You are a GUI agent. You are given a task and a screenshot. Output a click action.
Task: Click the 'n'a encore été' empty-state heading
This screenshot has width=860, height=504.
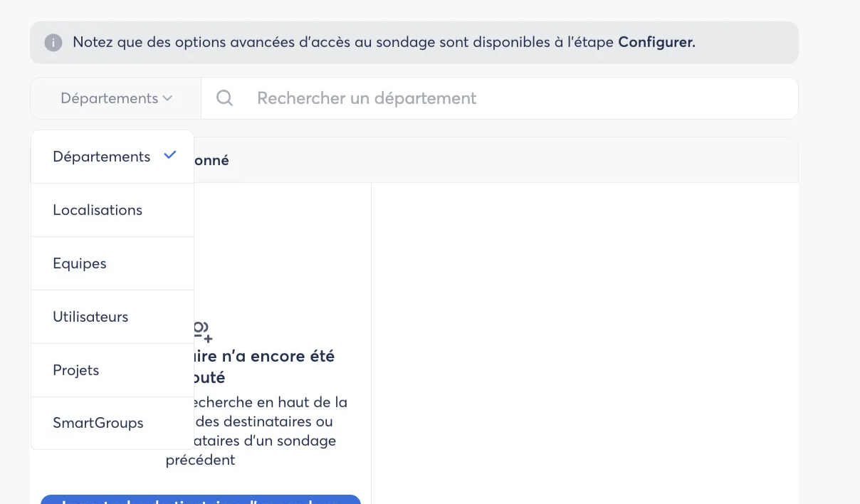[265, 356]
